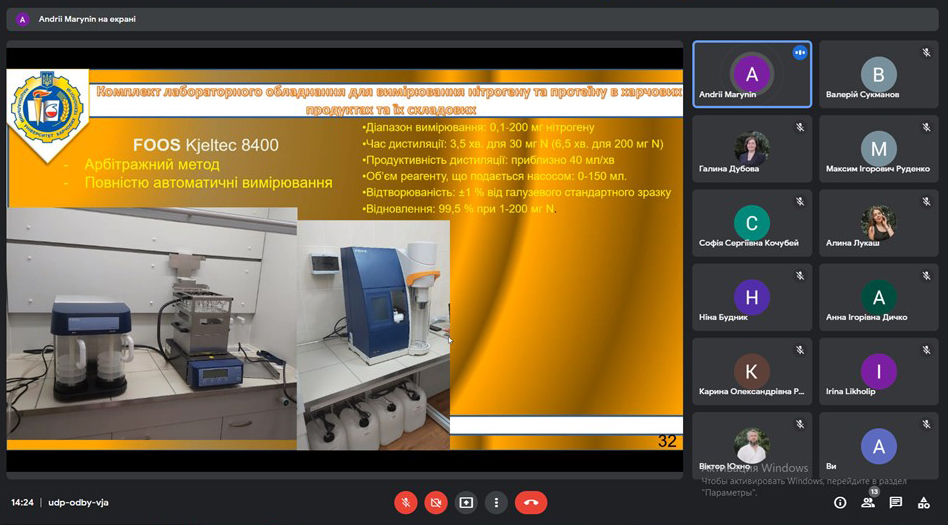948x525 pixels.
Task: Click the presenter avatar in the top banner
Action: (x=23, y=19)
